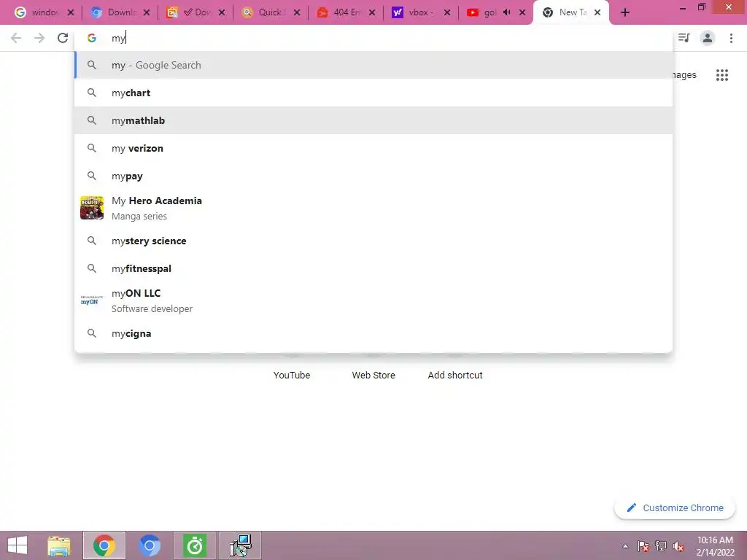This screenshot has height=560, width=747.
Task: Open the taskbar clock and date
Action: coord(715,545)
